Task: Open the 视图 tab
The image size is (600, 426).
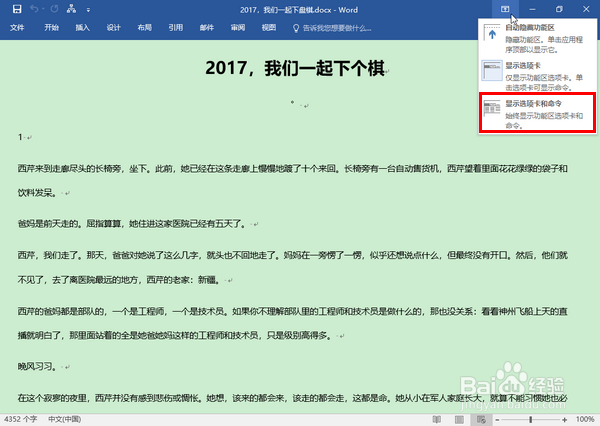Action: click(x=269, y=28)
